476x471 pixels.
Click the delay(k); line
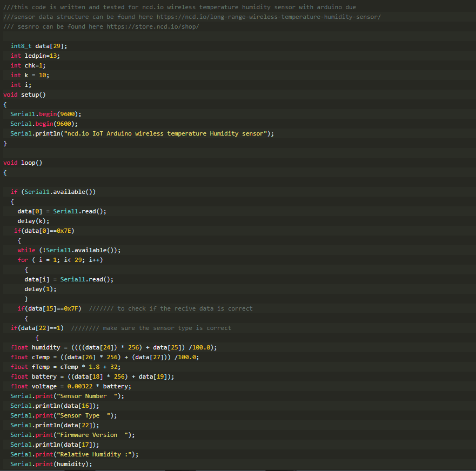pyautogui.click(x=33, y=221)
